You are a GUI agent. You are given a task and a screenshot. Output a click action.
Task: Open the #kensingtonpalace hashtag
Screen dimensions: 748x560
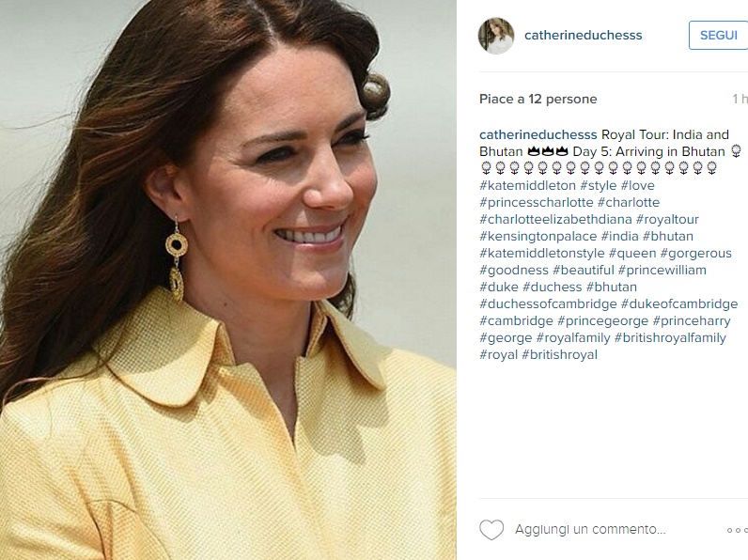[538, 236]
